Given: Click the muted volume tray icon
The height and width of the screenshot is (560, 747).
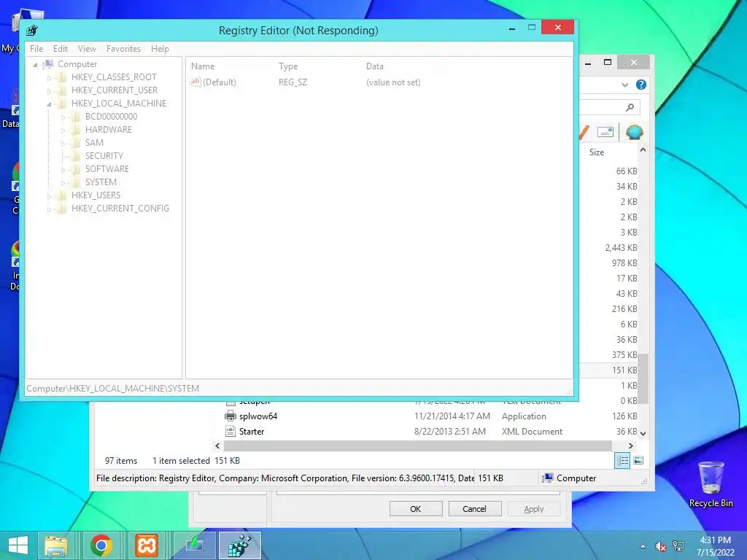Looking at the screenshot, I should coord(661,546).
